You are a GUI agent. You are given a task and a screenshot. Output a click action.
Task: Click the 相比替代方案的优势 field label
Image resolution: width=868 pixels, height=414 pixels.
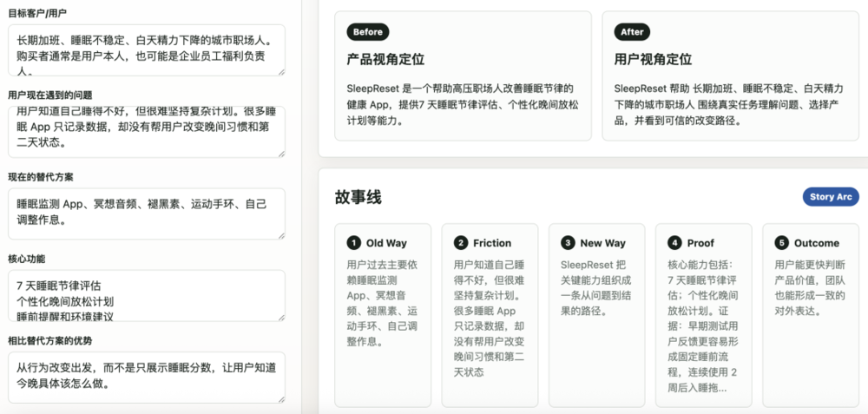coord(49,340)
